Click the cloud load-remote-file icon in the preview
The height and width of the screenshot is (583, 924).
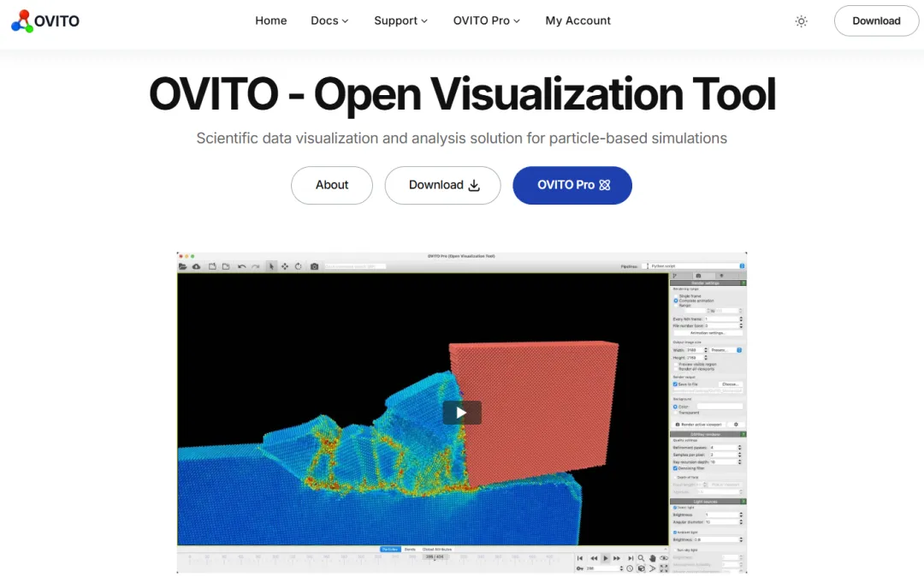point(196,266)
